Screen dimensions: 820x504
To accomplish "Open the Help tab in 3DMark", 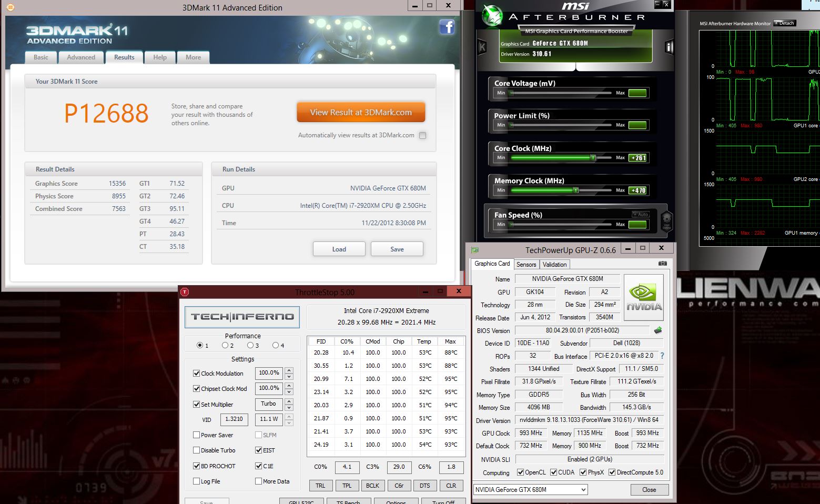I will coord(160,57).
